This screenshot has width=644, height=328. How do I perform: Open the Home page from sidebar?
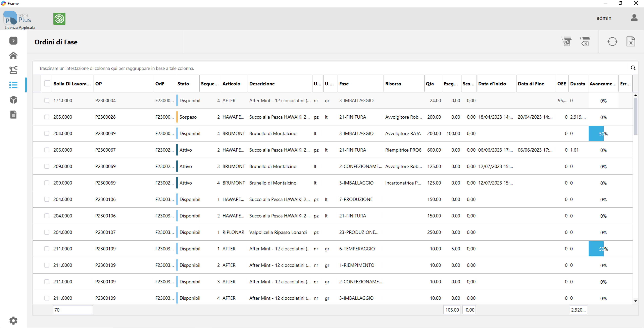[13, 55]
